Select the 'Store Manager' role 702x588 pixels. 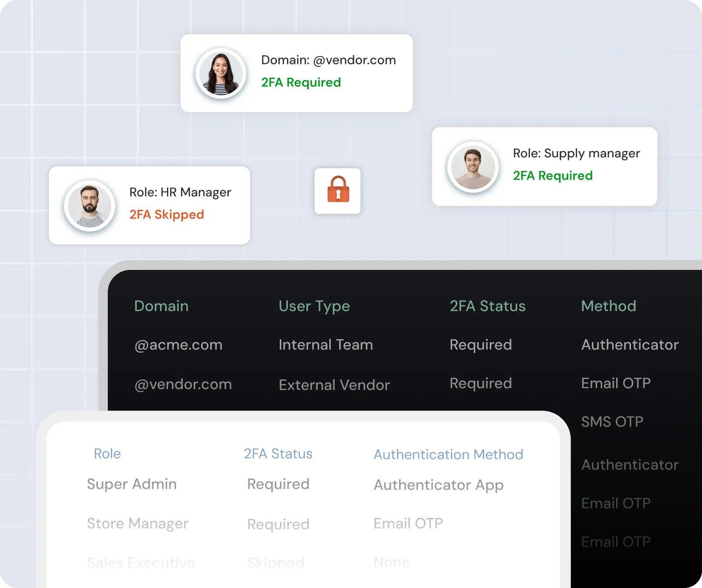coord(138,524)
